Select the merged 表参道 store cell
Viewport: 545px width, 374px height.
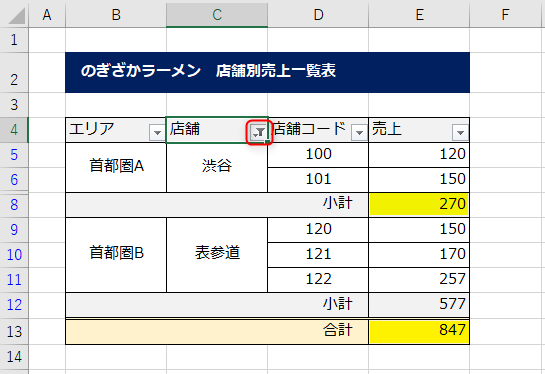tap(217, 255)
